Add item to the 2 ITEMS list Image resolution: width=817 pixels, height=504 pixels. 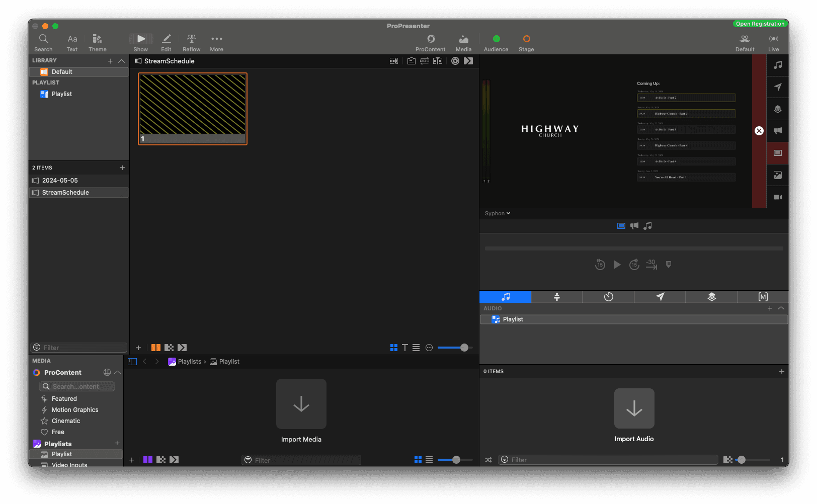click(x=122, y=167)
